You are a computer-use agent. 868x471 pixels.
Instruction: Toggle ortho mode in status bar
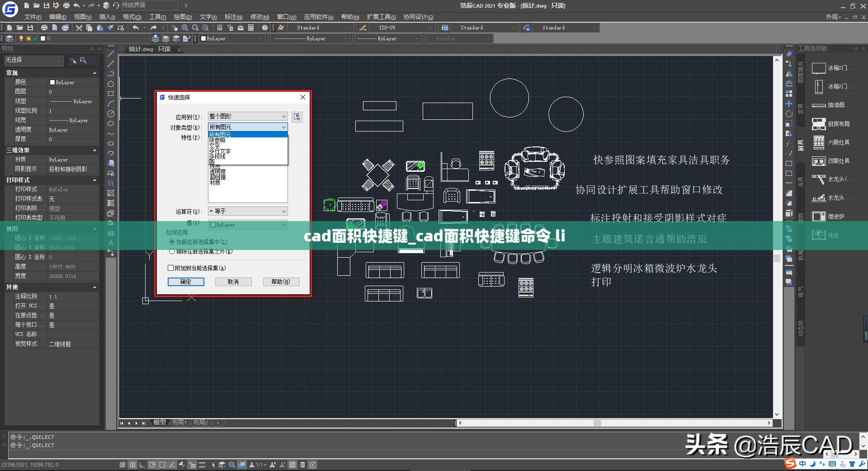[x=142, y=465]
